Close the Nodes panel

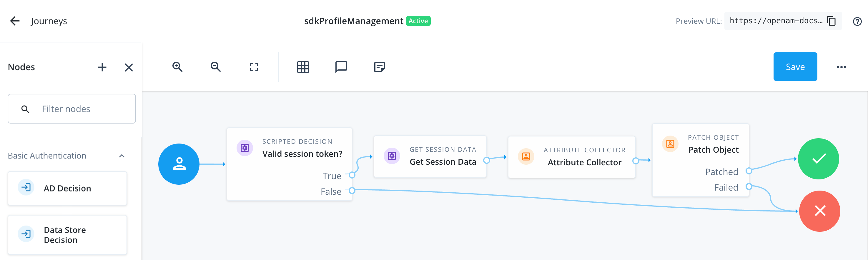128,67
